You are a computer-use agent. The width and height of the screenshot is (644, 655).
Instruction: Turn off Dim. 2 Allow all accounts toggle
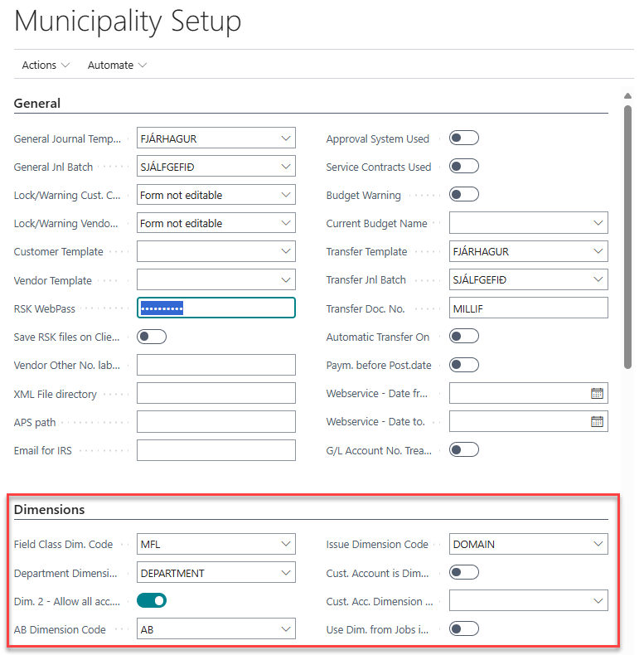click(x=152, y=600)
